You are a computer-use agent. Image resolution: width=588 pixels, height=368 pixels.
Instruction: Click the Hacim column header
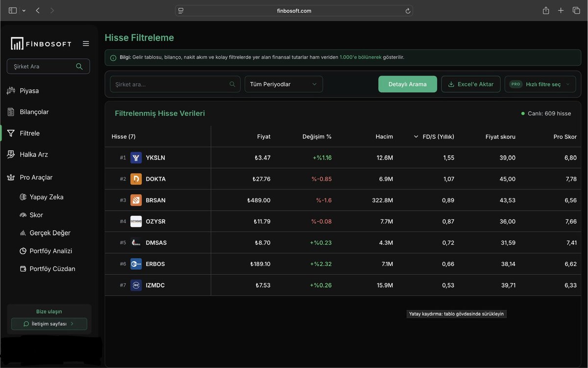point(384,136)
